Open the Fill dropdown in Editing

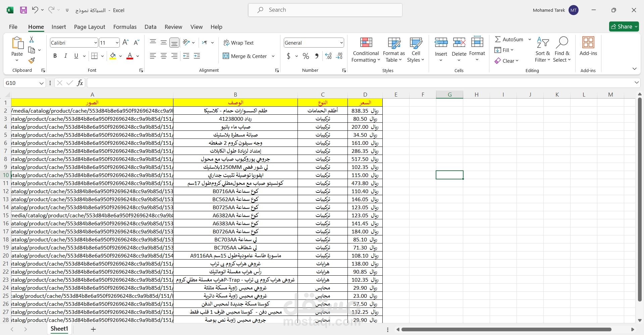(504, 50)
